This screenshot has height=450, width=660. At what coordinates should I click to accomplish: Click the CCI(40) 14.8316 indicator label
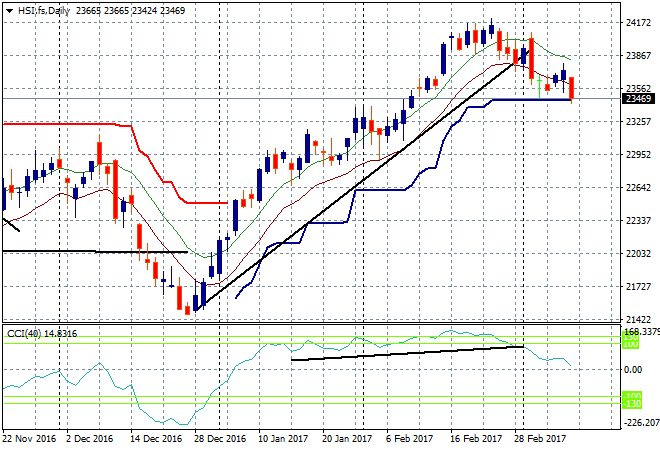tap(42, 334)
